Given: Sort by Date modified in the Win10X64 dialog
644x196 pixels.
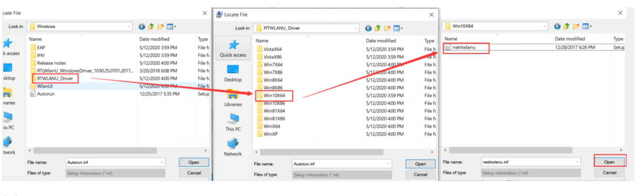Looking at the screenshot, I should (570, 39).
